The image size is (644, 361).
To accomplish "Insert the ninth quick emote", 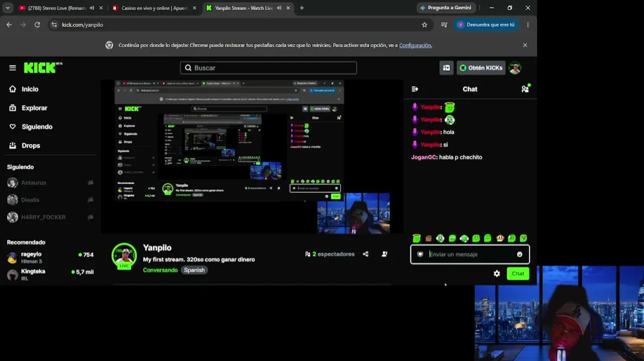I will [512, 238].
